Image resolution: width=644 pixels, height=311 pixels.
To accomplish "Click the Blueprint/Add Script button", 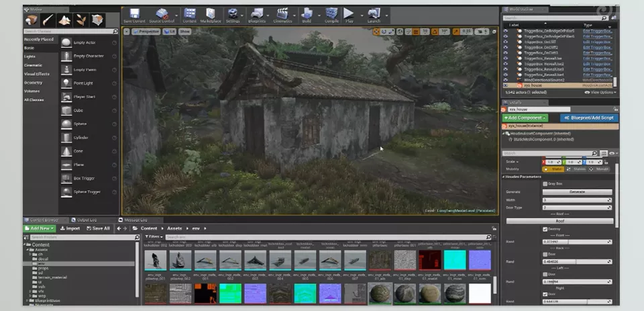I will 589,118.
